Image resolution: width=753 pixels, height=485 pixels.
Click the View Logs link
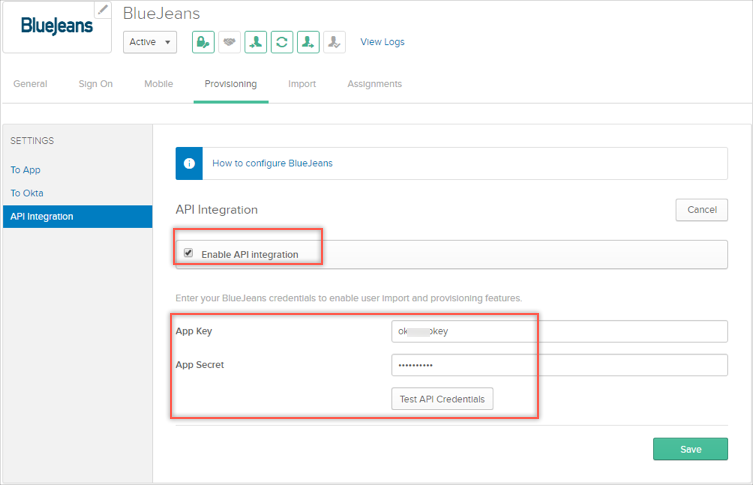(382, 42)
